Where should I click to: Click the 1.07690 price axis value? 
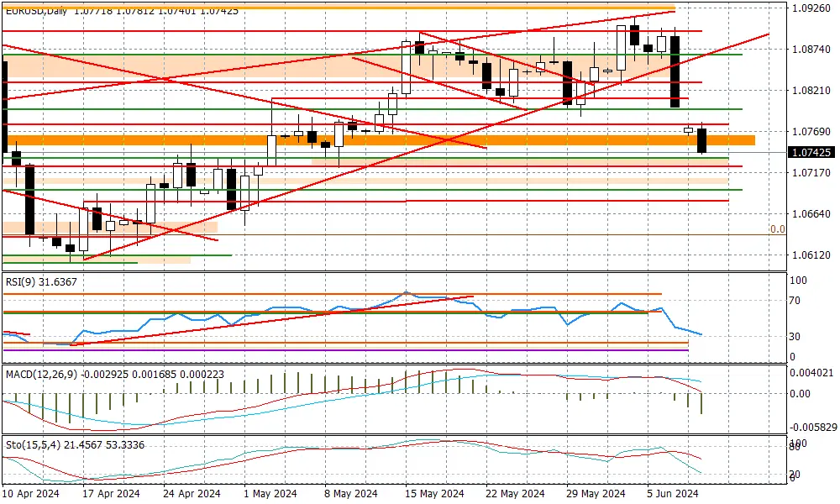pyautogui.click(x=811, y=131)
